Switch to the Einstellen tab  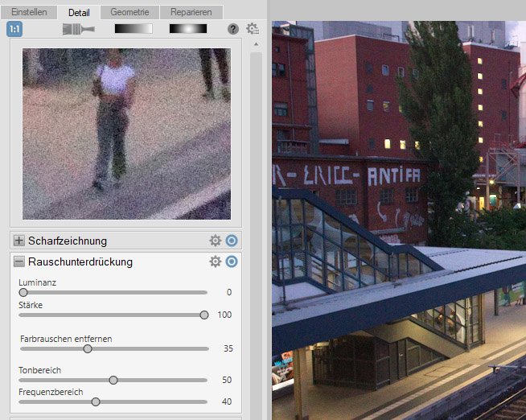[x=29, y=13]
